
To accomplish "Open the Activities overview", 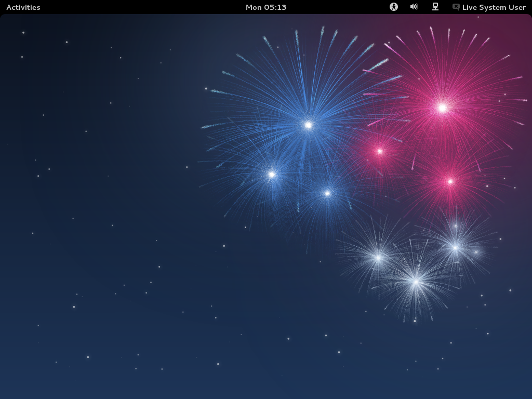I will coord(23,7).
